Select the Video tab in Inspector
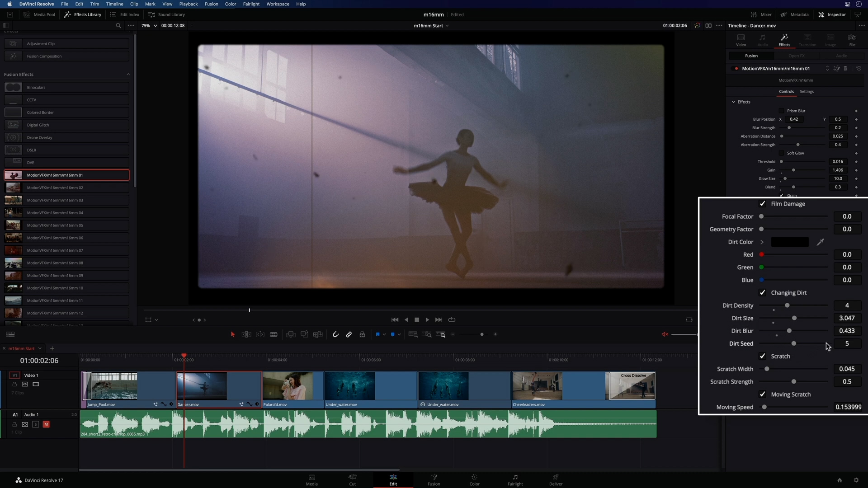Screen dimensions: 868x488 point(741,40)
